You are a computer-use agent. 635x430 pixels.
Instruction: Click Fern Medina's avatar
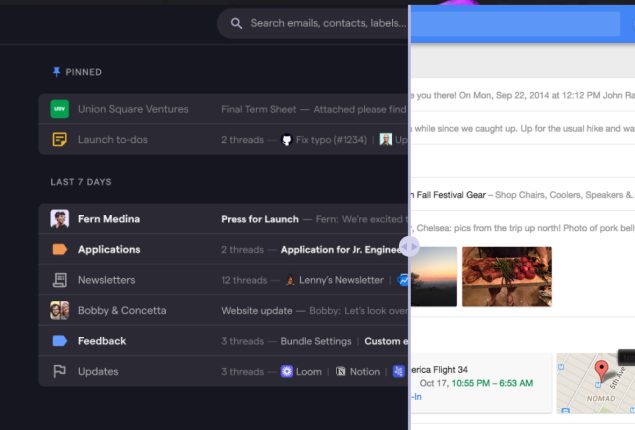(x=60, y=219)
